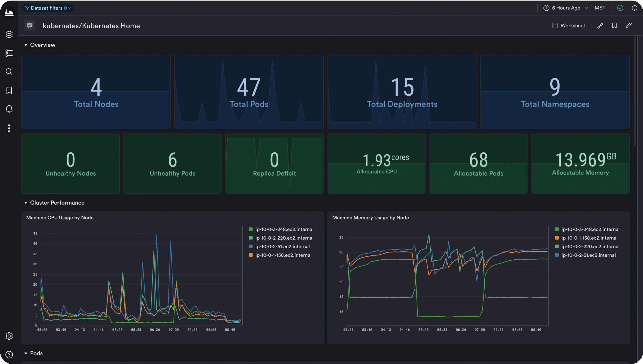Bookmark this dashboard in the header

click(x=614, y=25)
